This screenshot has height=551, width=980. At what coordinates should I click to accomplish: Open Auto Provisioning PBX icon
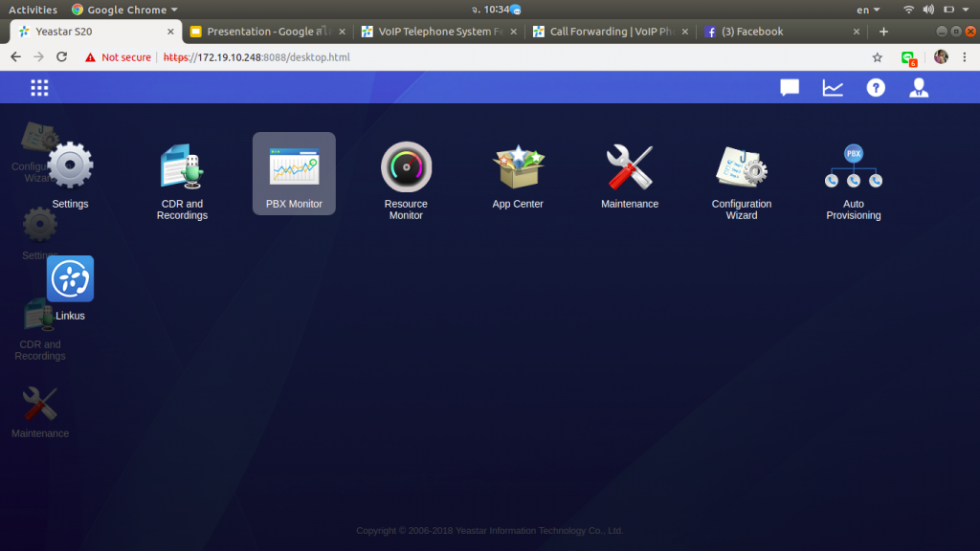[x=853, y=166]
